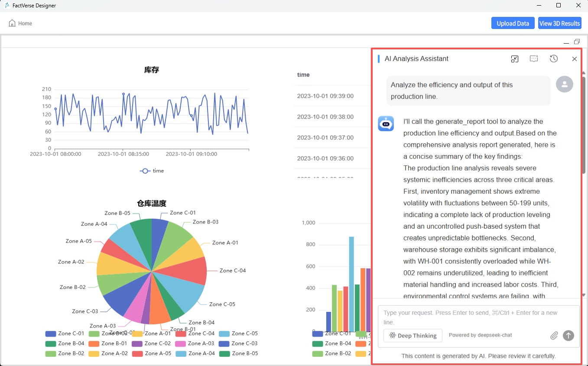This screenshot has width=588, height=366.
Task: Click the Home icon in the toolbar
Action: (12, 23)
